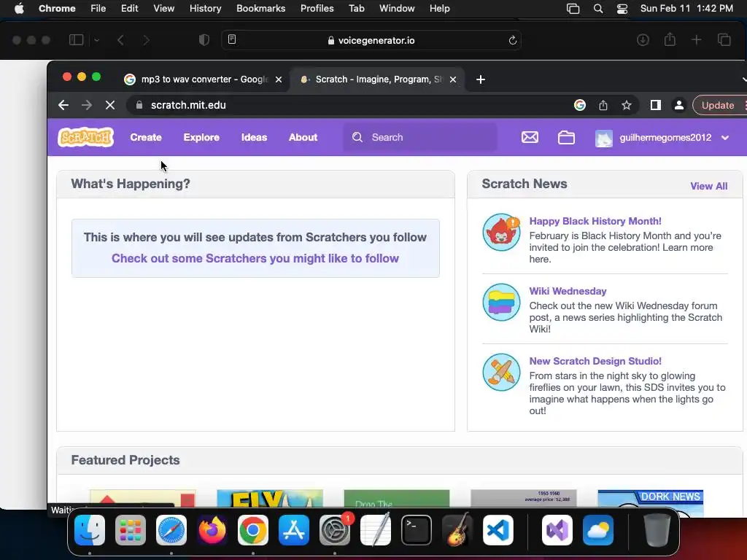Image resolution: width=747 pixels, height=560 pixels.
Task: Share this page from Chrome toolbar
Action: (x=603, y=105)
